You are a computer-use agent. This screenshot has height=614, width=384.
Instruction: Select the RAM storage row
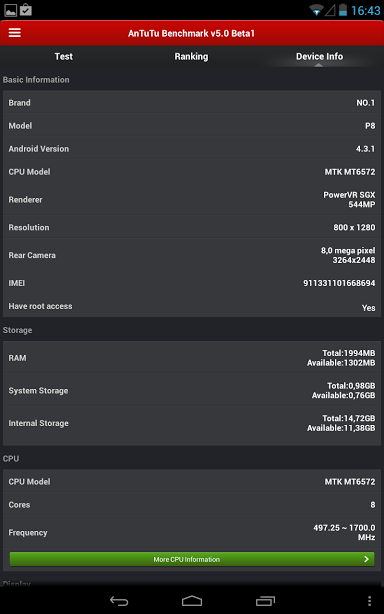[192, 358]
